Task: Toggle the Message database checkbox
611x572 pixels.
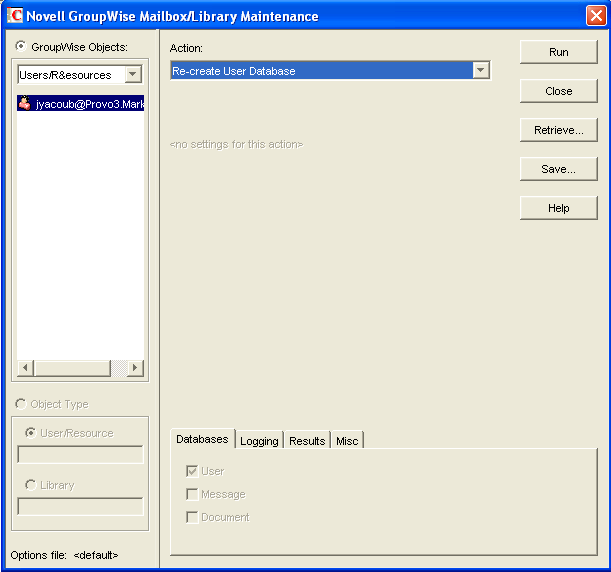Action: coord(192,494)
